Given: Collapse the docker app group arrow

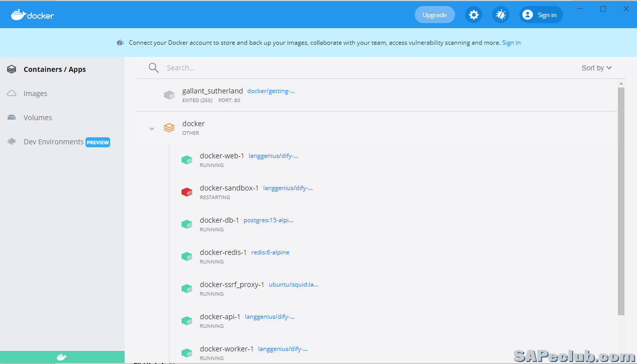Looking at the screenshot, I should (151, 129).
